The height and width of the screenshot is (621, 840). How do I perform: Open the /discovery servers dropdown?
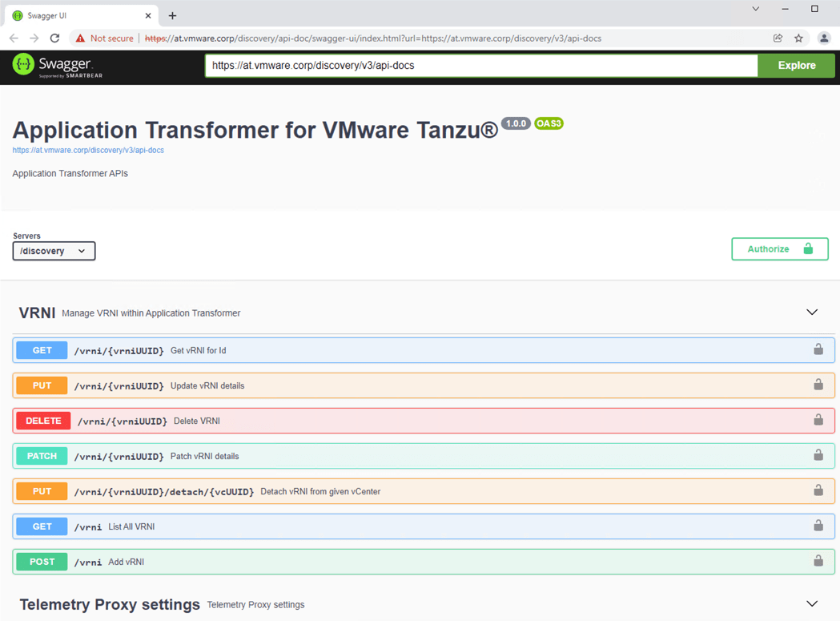[54, 251]
